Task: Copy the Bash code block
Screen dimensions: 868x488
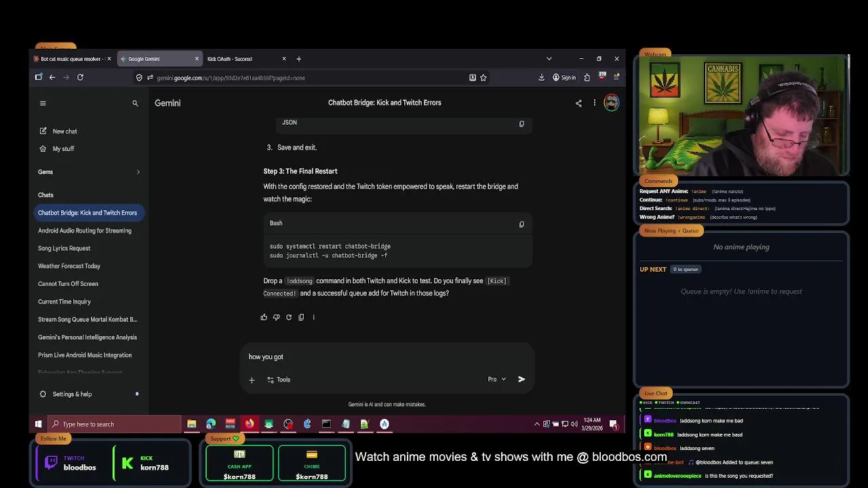Action: pos(521,224)
